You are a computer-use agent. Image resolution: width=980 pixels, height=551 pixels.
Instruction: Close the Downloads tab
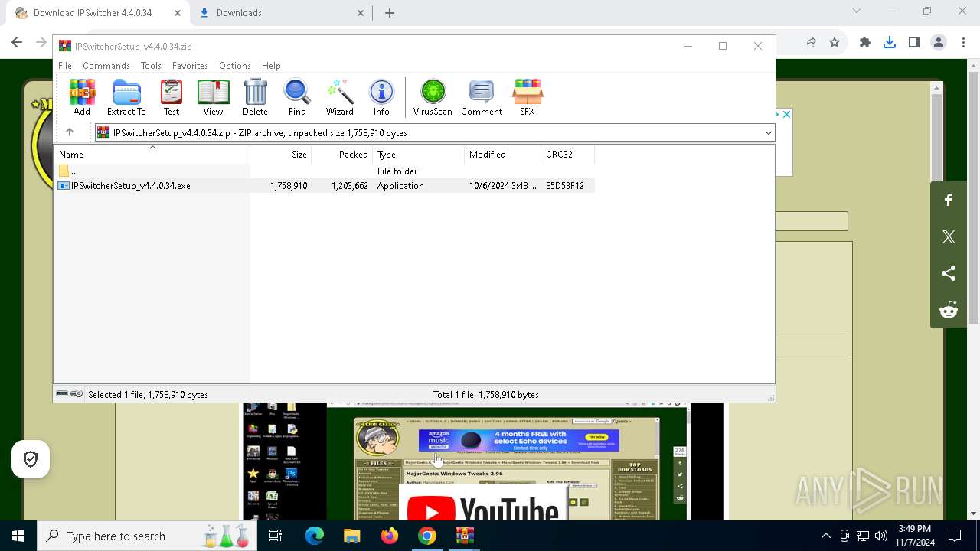[x=361, y=13]
